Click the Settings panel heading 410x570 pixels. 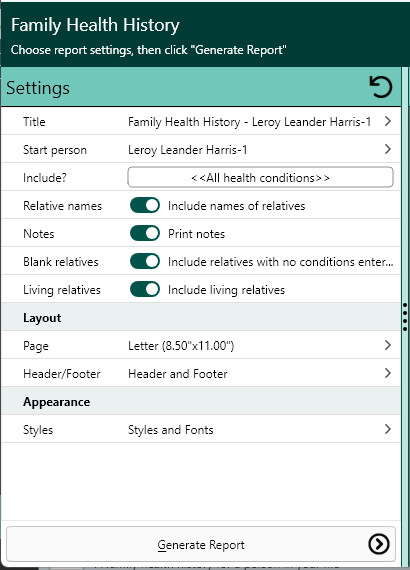[38, 88]
